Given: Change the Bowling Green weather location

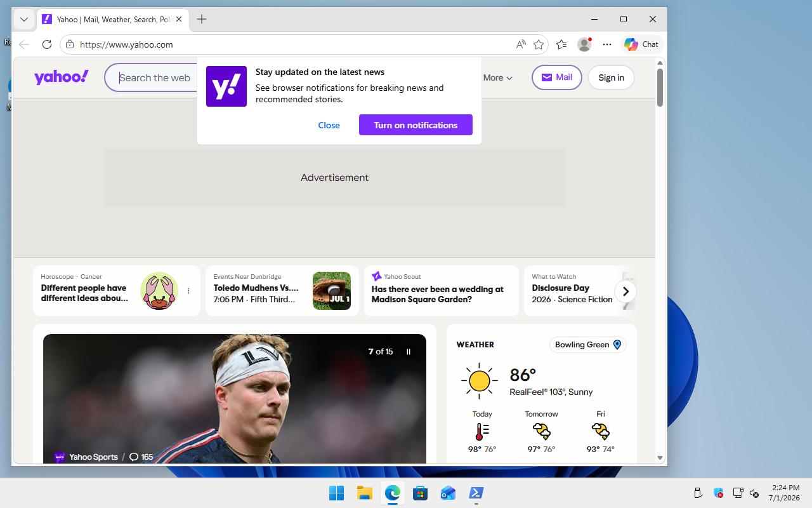Looking at the screenshot, I should 587,345.
